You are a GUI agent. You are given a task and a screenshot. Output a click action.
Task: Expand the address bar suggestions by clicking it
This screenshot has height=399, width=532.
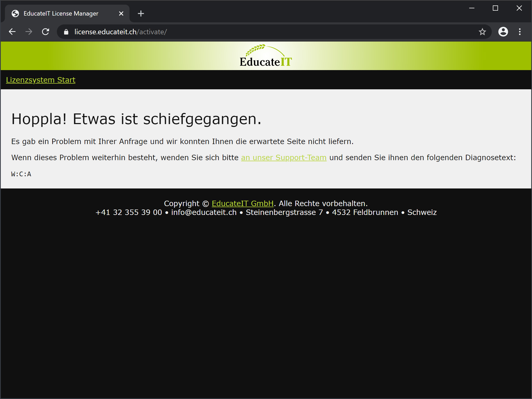(x=182, y=32)
